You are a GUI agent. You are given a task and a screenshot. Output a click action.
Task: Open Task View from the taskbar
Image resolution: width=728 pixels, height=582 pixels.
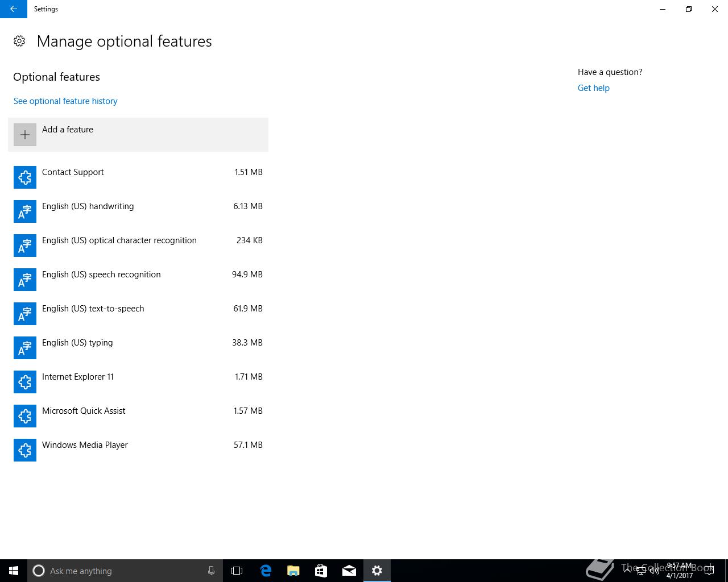[x=237, y=571]
